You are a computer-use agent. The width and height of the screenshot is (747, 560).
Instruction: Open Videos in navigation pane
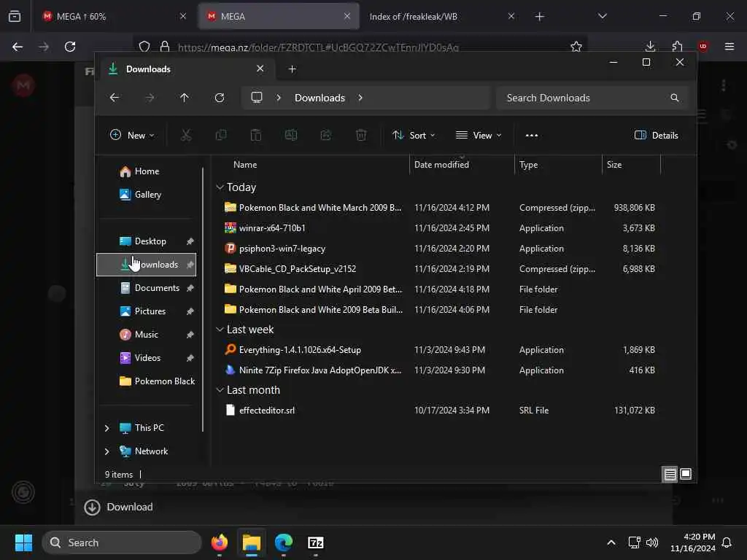click(146, 357)
